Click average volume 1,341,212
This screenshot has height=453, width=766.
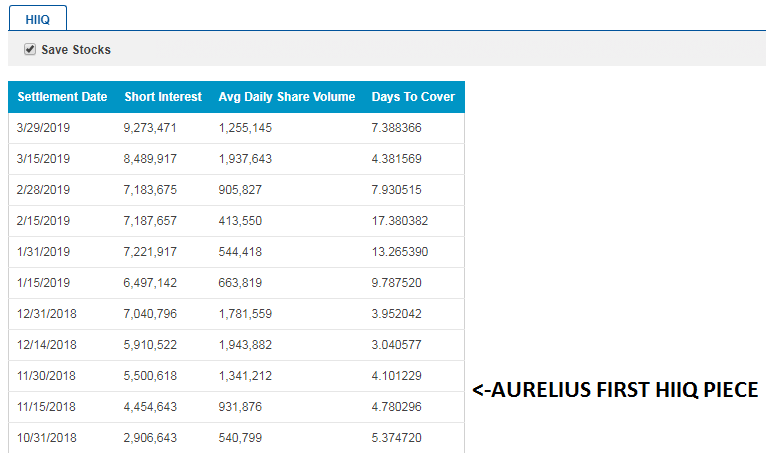click(245, 376)
